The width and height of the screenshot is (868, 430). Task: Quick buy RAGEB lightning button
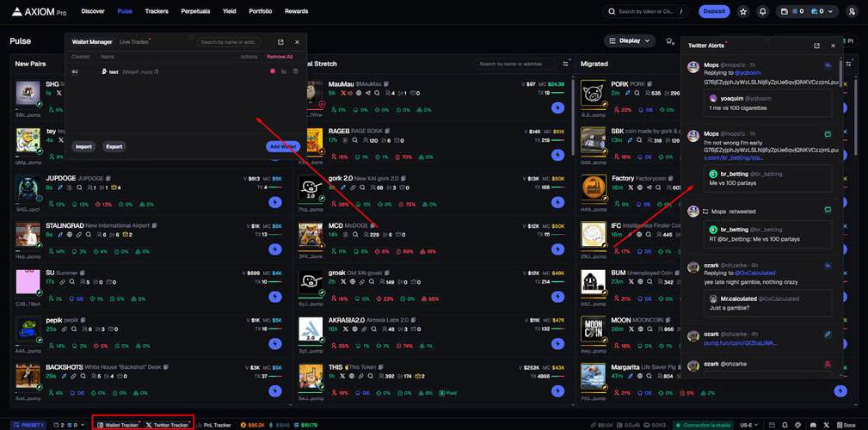point(557,155)
